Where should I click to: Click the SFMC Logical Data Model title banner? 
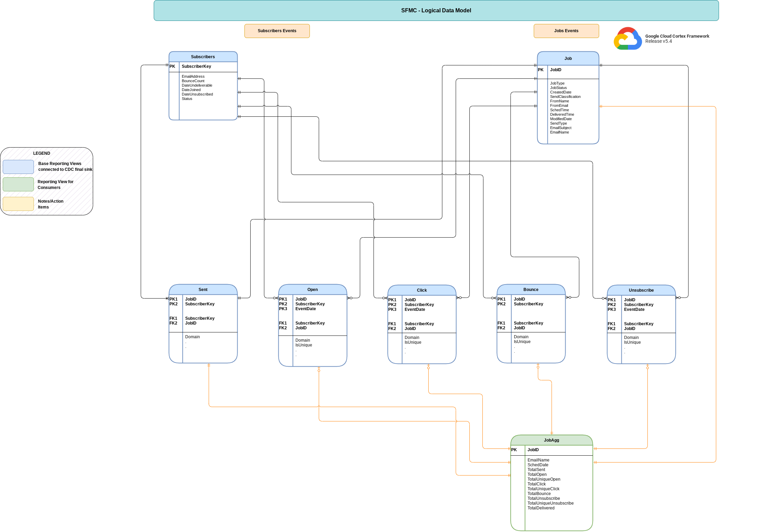point(435,10)
